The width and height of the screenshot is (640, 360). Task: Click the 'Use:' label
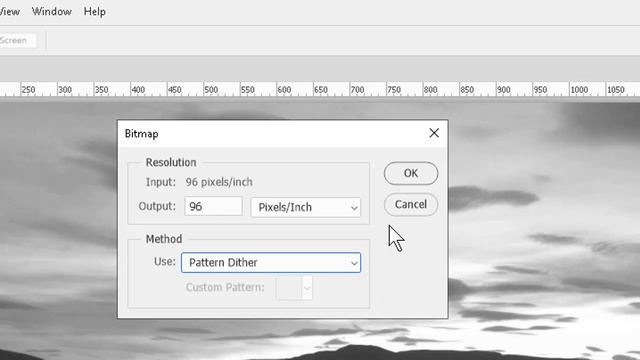coord(165,262)
